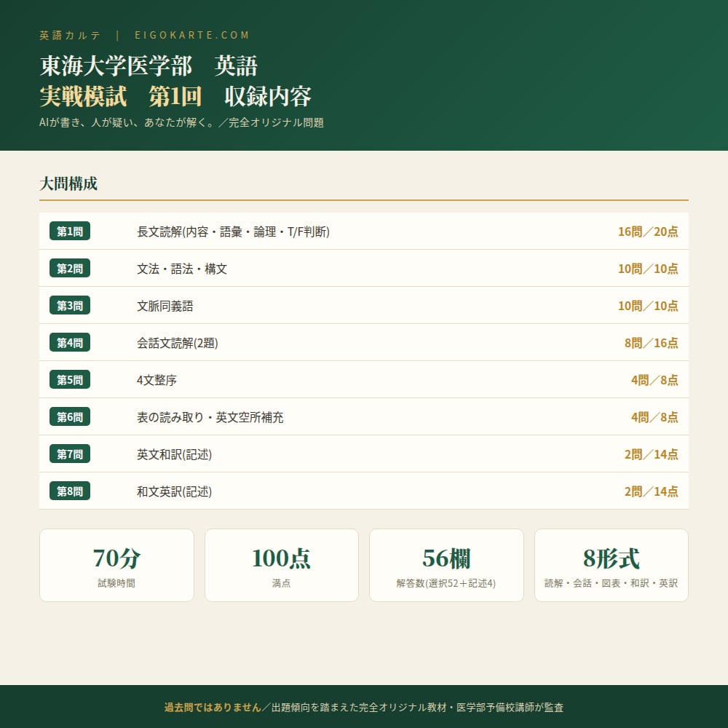Click the 第6問 green badge
Viewport: 728px width, 728px height.
click(x=70, y=417)
